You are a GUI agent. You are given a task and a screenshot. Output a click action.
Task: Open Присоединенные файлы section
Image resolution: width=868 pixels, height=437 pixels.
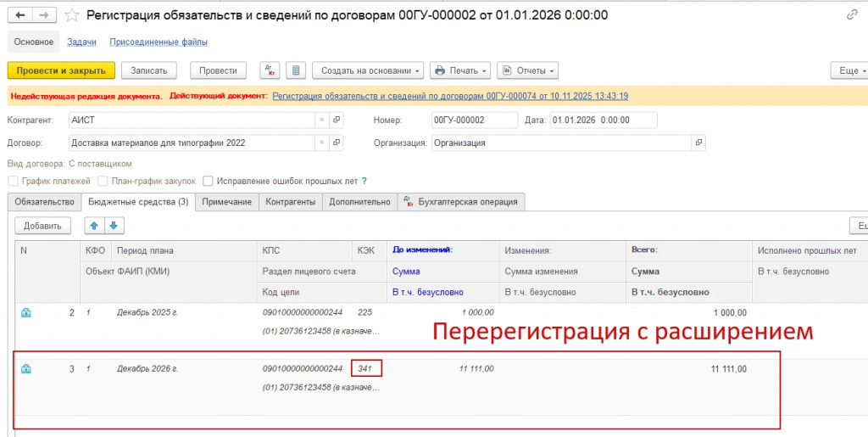coord(159,42)
